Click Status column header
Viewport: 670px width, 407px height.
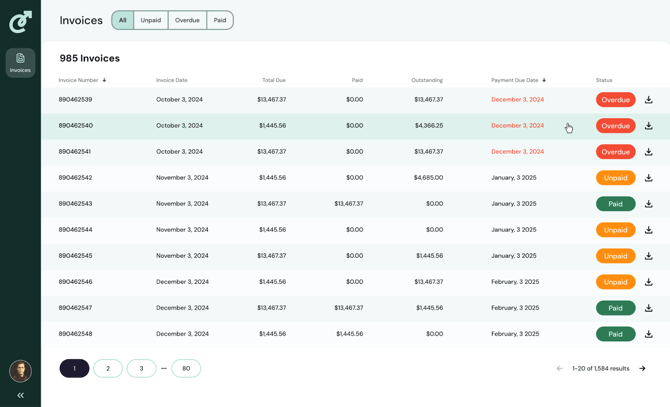(604, 80)
